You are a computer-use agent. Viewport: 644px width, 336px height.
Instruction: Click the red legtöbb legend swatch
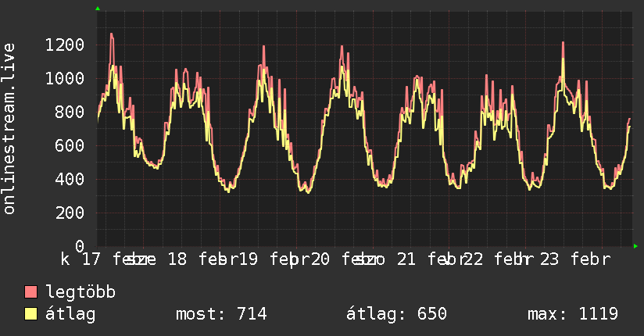(31, 293)
